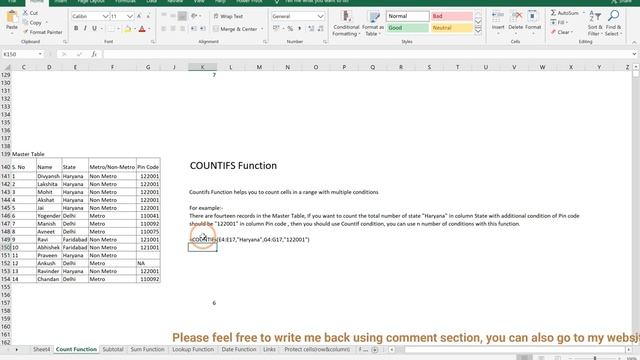Open the Font Color dropdown arrow
This screenshot has width=640, height=360.
point(149,29)
